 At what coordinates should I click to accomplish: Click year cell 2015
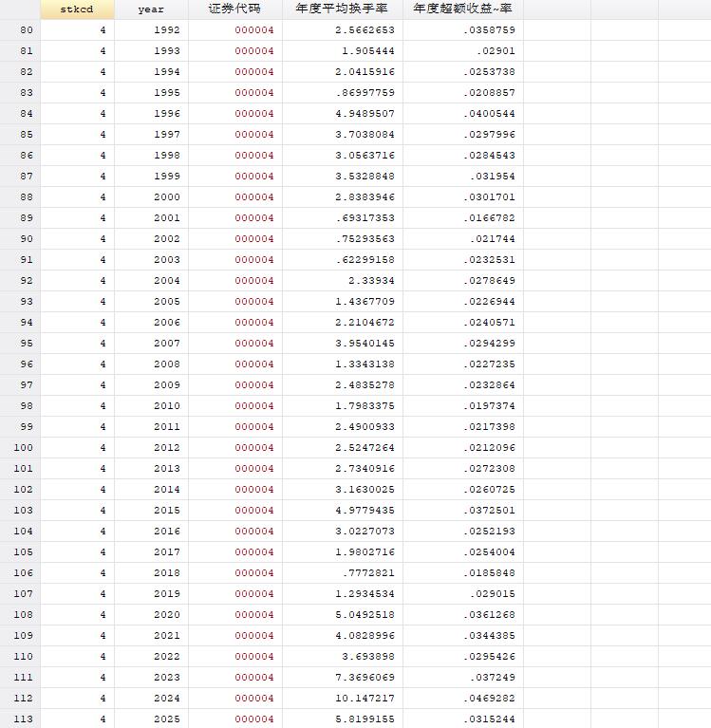click(151, 511)
